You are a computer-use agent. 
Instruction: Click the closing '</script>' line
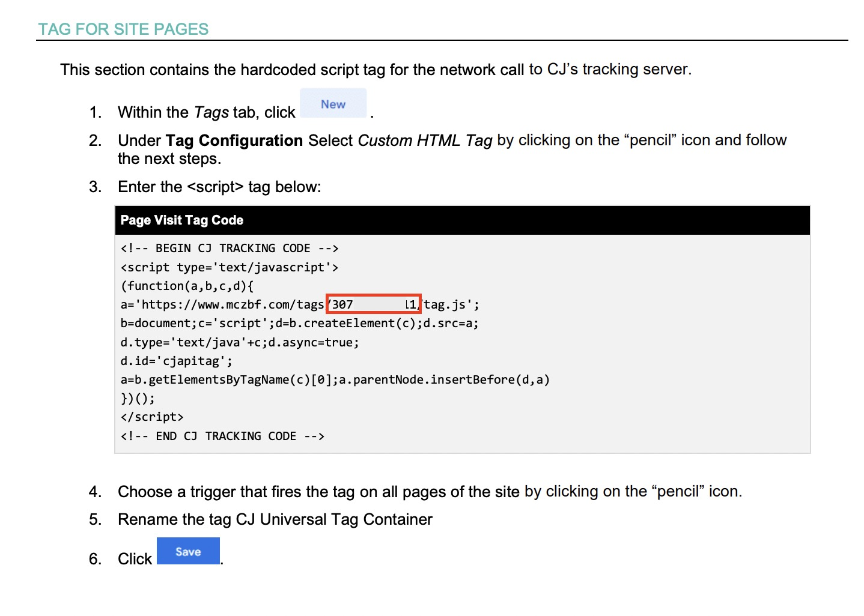click(152, 417)
